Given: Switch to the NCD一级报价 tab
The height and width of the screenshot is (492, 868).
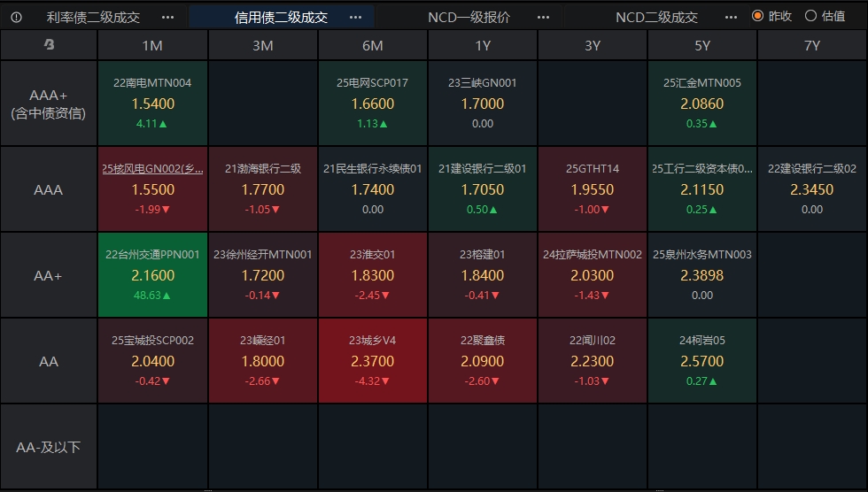Looking at the screenshot, I should pos(469,17).
